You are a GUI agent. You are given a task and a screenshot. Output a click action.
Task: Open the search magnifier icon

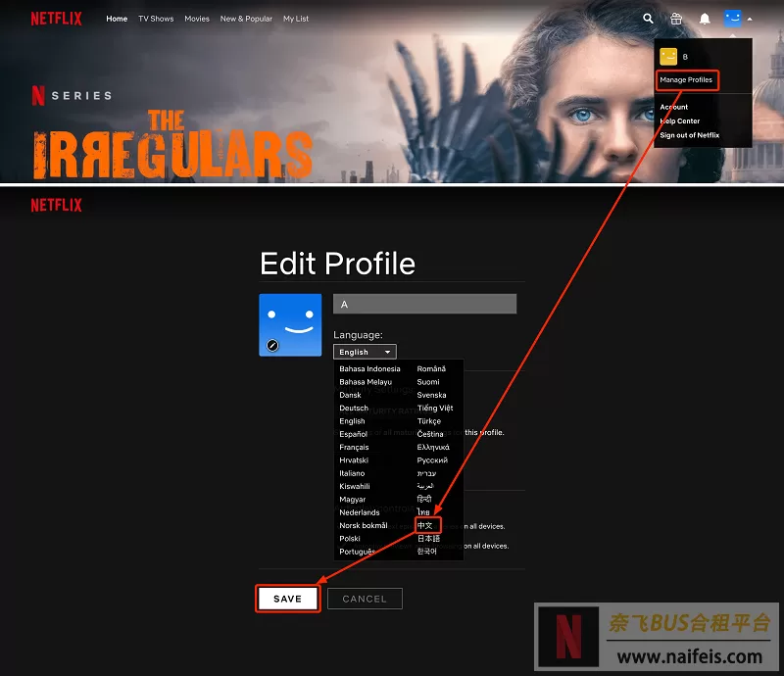coord(648,19)
